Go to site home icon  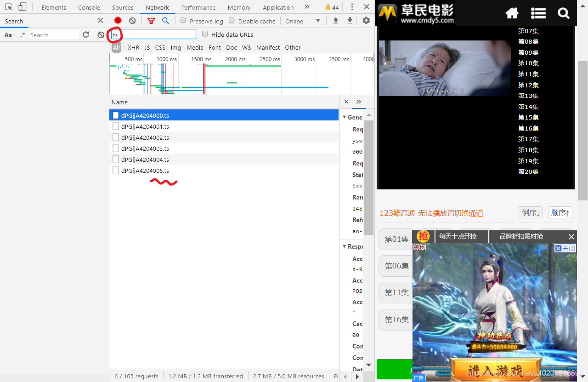click(512, 13)
